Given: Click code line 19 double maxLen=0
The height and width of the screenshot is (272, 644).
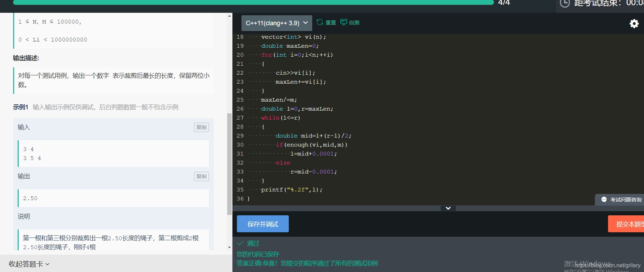Looking at the screenshot, I should [x=290, y=46].
